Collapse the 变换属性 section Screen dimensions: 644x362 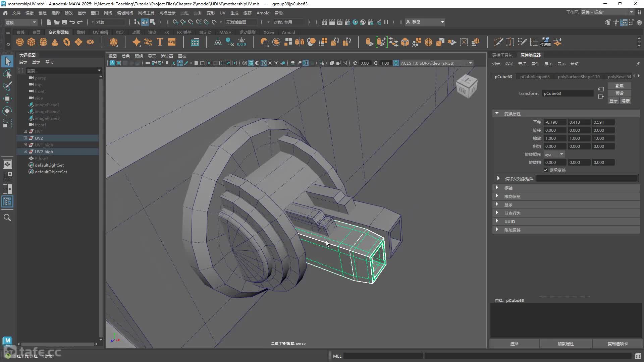click(x=497, y=114)
